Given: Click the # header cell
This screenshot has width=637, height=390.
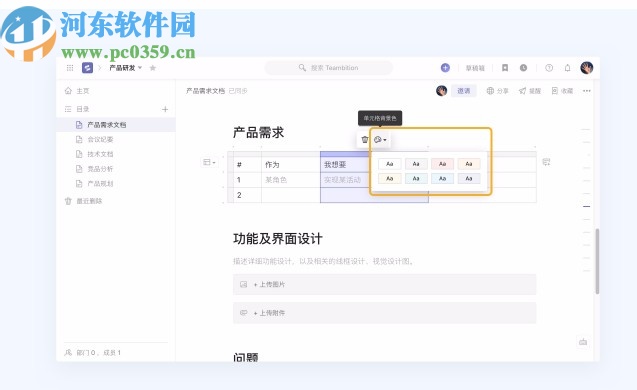Looking at the screenshot, I should pos(247,165).
